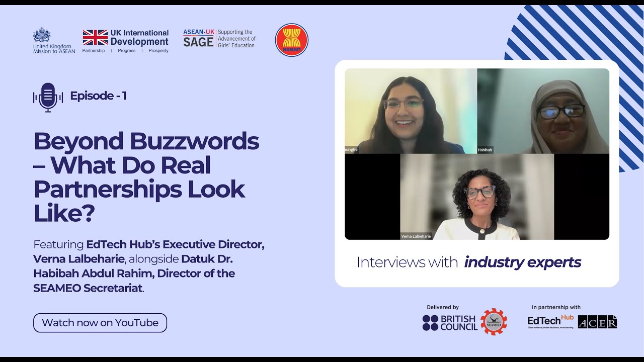
Task: Select the Habibah video tile
Action: tap(543, 111)
